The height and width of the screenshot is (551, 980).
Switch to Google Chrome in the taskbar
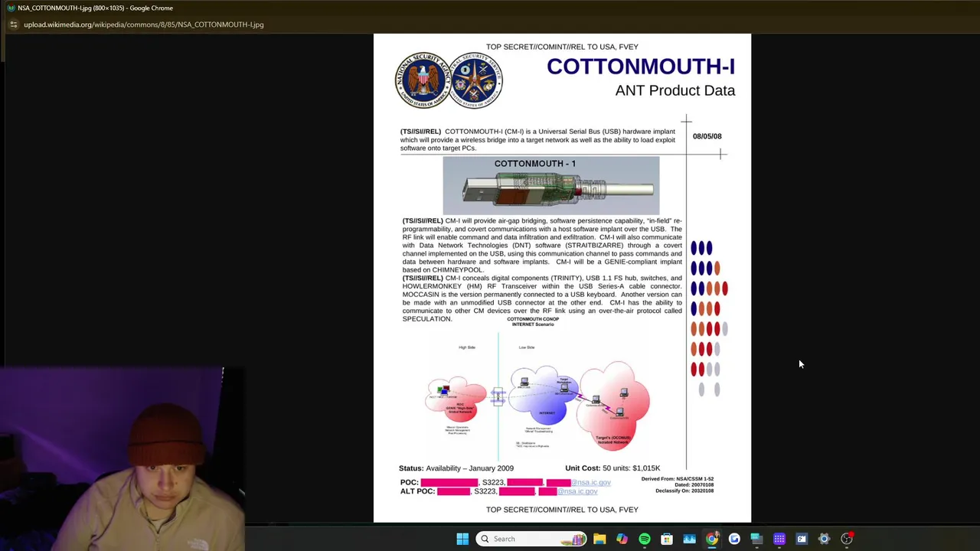(x=712, y=539)
